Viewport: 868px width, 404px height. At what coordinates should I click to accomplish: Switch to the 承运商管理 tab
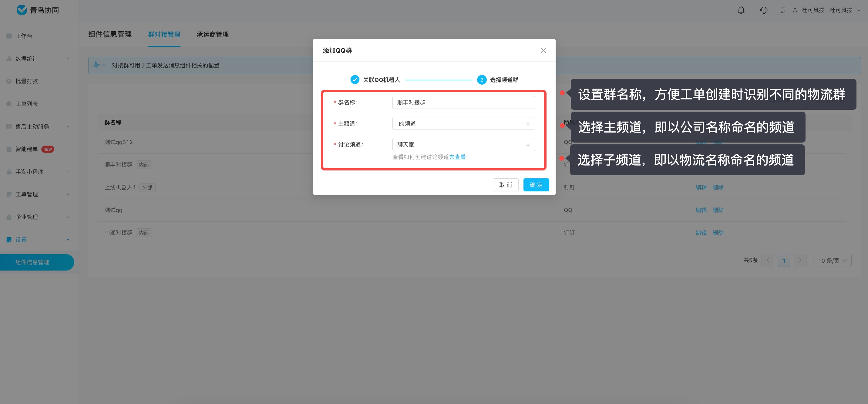pyautogui.click(x=213, y=34)
